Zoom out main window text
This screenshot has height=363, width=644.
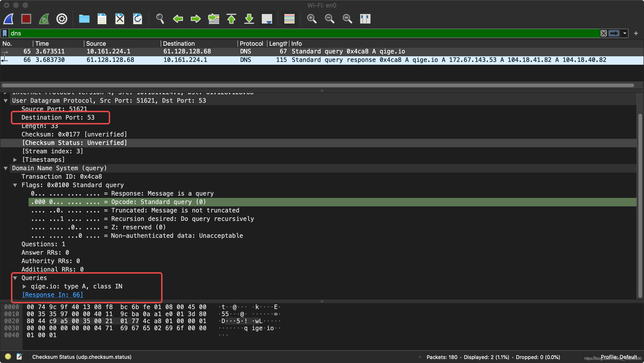[329, 19]
